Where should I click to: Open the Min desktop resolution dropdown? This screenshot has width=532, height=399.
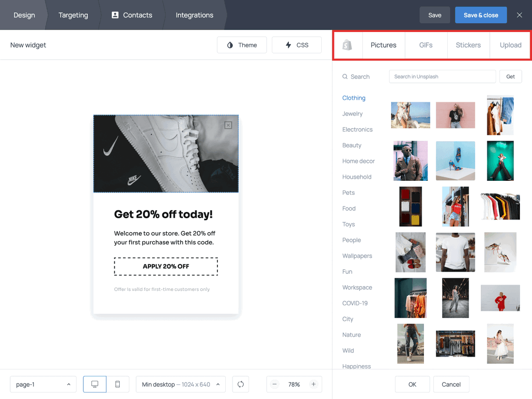click(180, 384)
